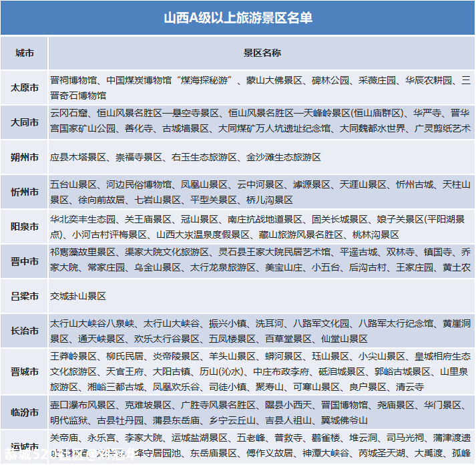Click 小五台 in the 晋中市 row
The height and width of the screenshot is (465, 476).
tap(326, 267)
